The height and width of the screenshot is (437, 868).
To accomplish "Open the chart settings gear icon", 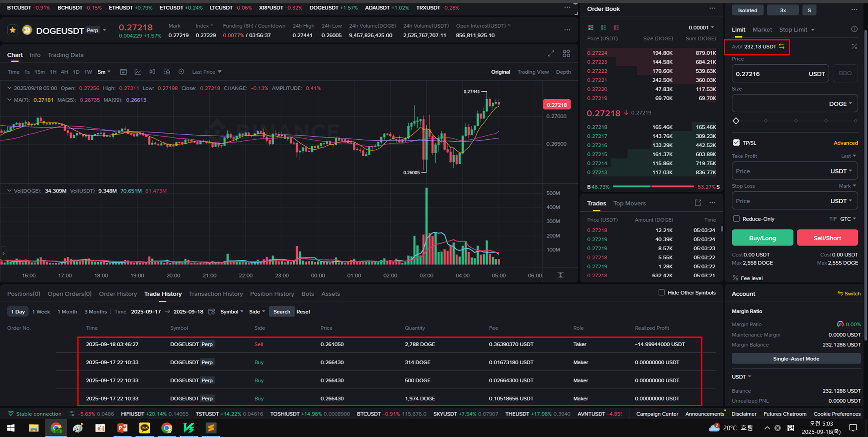I will (x=181, y=72).
